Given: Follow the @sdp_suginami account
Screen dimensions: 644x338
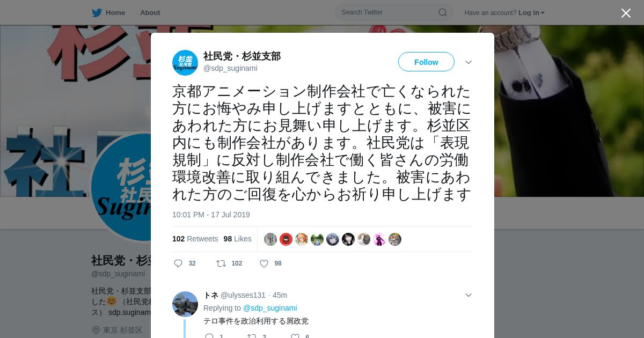Looking at the screenshot, I should click(x=426, y=62).
